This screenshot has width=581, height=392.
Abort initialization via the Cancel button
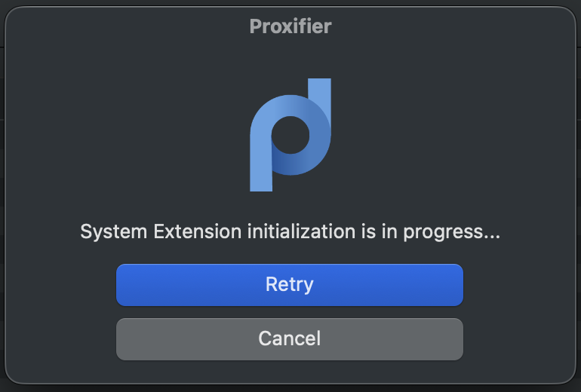pyautogui.click(x=290, y=338)
